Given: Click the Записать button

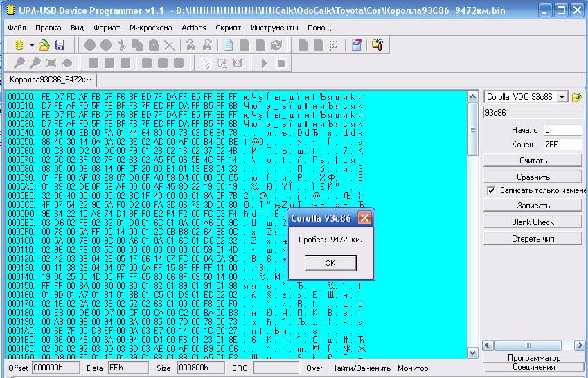Looking at the screenshot, I should (x=533, y=206).
